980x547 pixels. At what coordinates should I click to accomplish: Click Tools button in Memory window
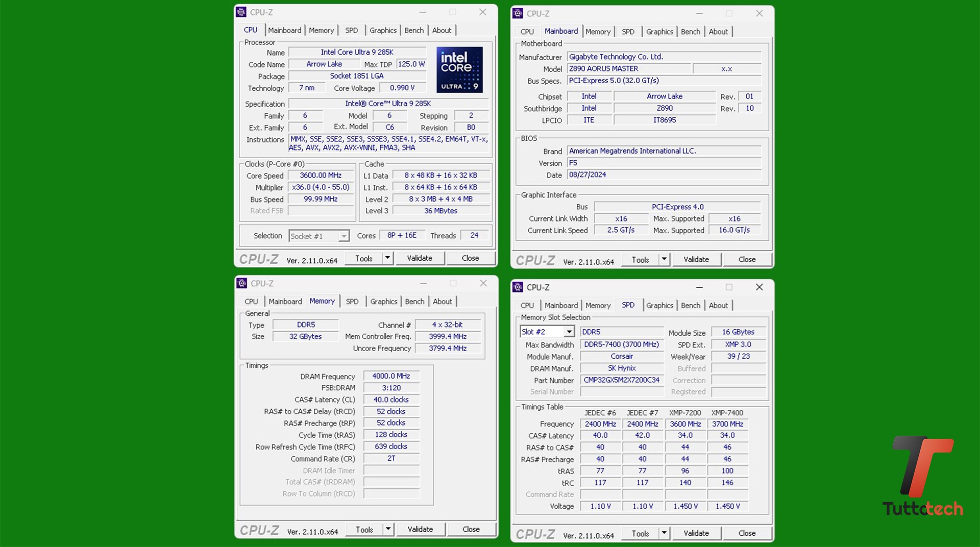[x=364, y=530]
